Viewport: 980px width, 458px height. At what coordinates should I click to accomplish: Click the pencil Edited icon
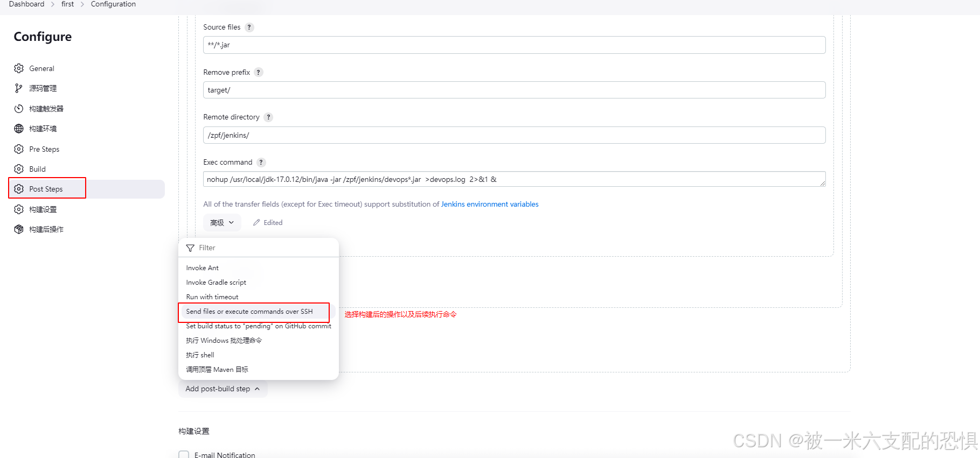(256, 222)
